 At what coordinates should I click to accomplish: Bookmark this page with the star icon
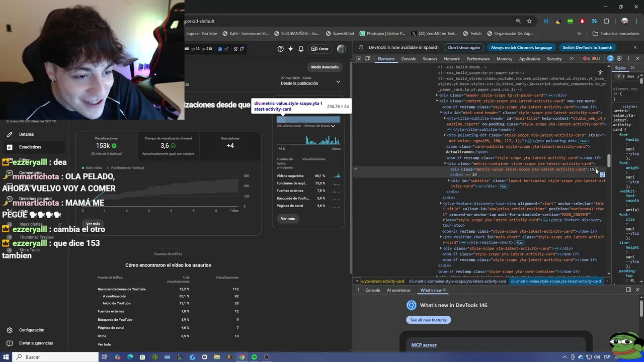[x=529, y=21]
